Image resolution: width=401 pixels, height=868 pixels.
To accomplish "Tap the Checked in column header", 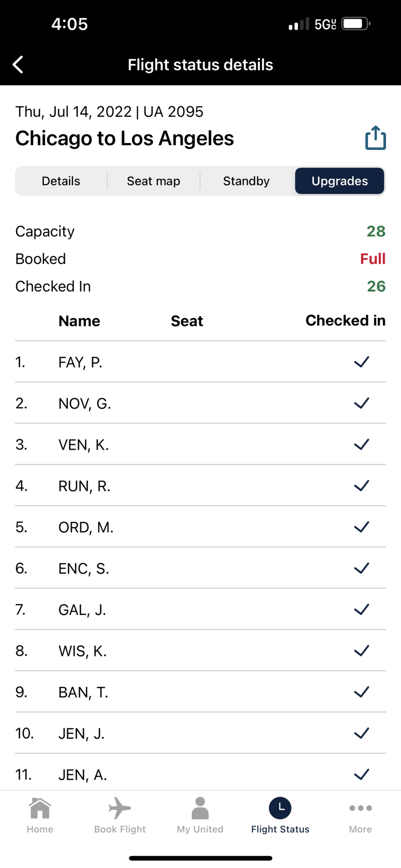I will tap(345, 321).
